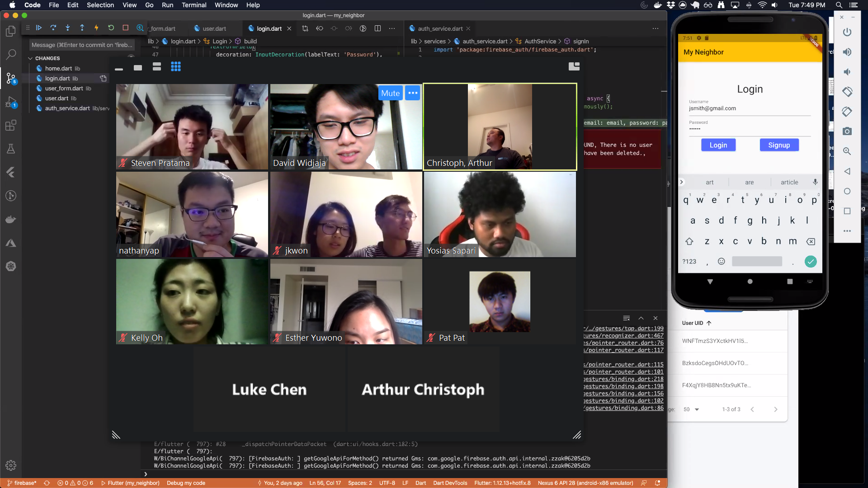This screenshot has width=868, height=488.
Task: Lower emulator volume
Action: (847, 72)
